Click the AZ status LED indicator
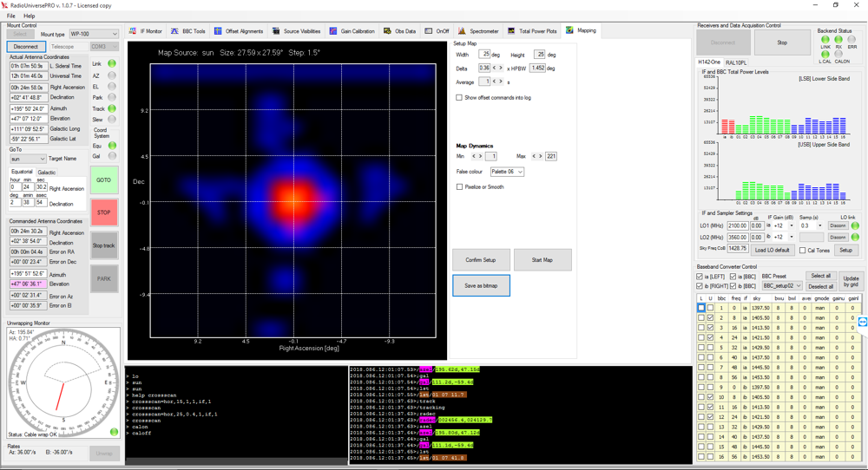The width and height of the screenshot is (868, 470). pos(112,75)
